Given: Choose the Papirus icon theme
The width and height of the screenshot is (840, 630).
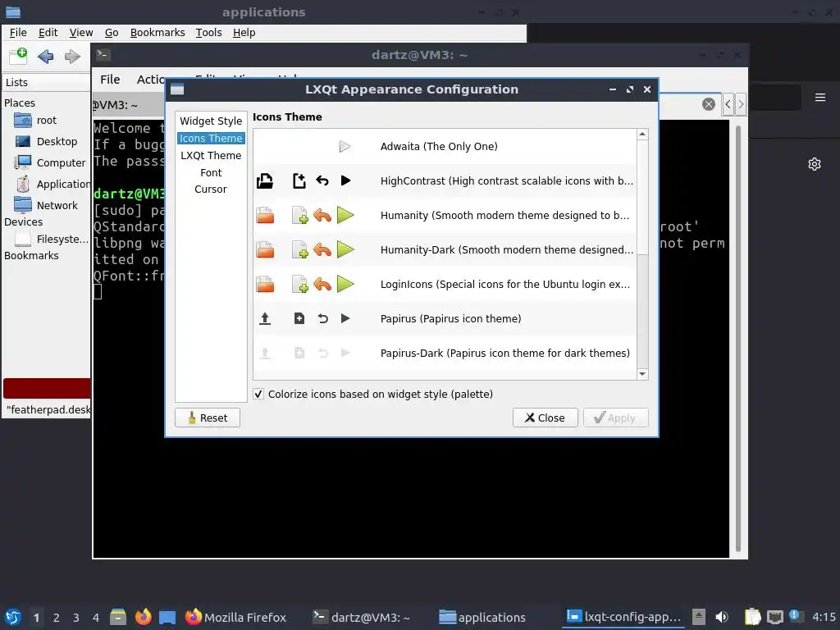Looking at the screenshot, I should click(445, 319).
